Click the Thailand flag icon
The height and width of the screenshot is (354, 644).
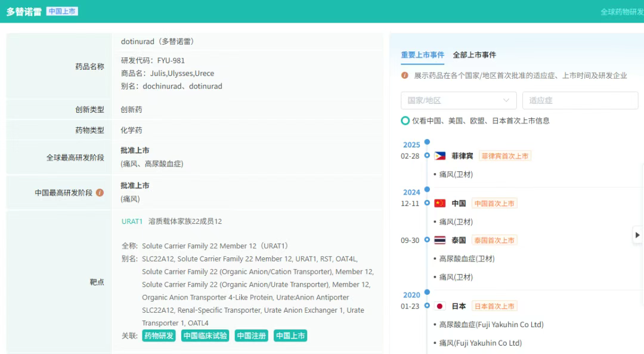point(440,241)
